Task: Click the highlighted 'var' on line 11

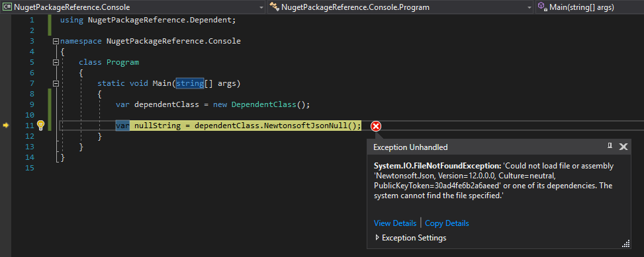Action: pyautogui.click(x=122, y=126)
